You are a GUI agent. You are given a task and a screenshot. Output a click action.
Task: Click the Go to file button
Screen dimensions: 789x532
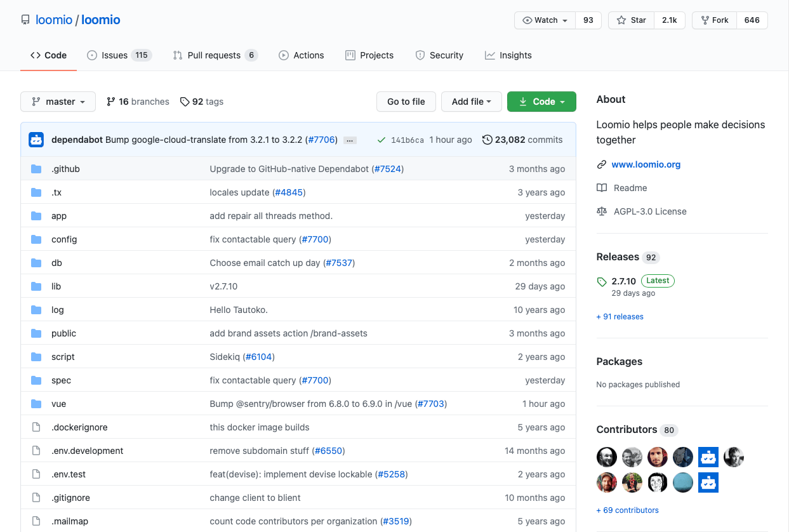(406, 102)
